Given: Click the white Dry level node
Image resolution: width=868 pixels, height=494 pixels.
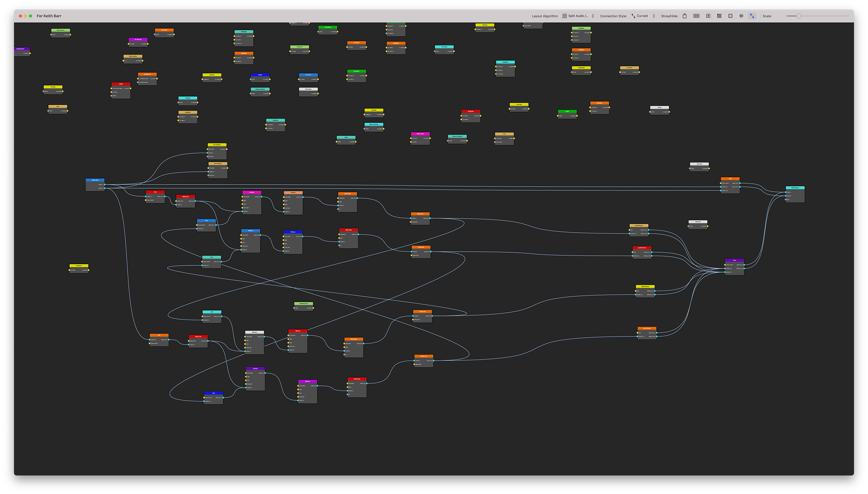Looking at the screenshot, I should (x=699, y=164).
